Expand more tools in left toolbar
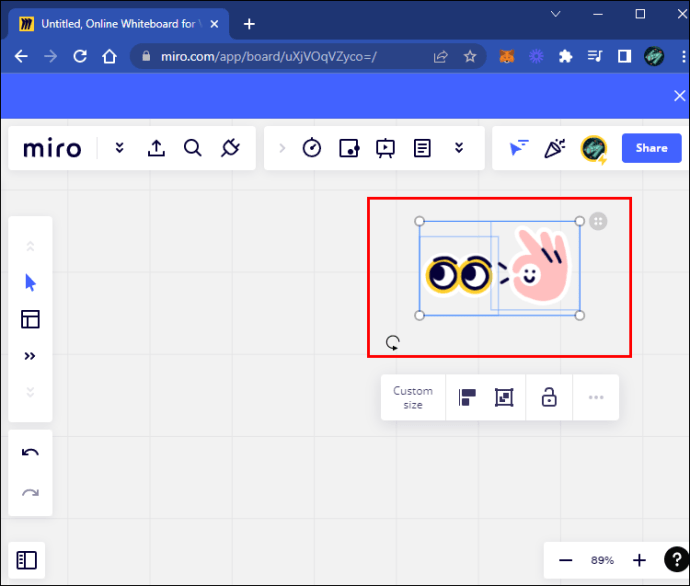 point(30,356)
